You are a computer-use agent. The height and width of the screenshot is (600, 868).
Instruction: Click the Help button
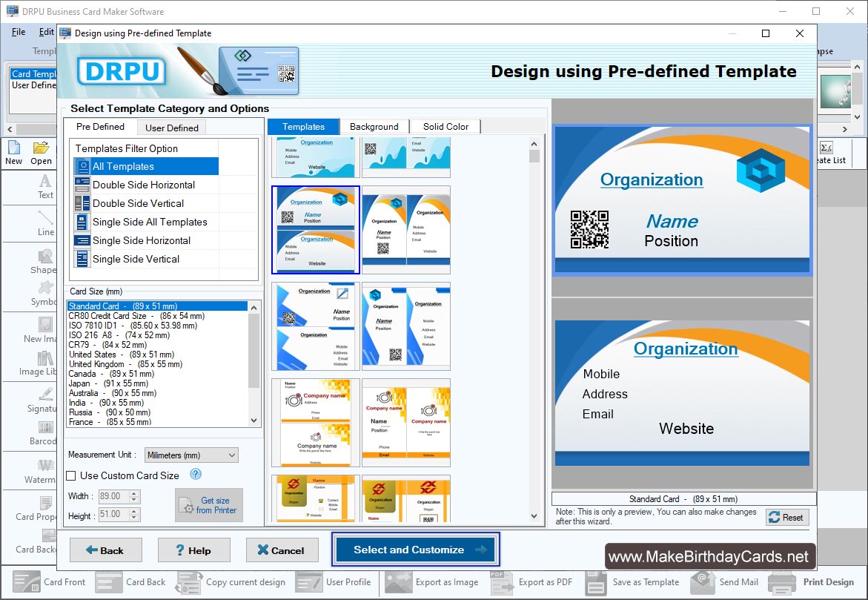(193, 550)
